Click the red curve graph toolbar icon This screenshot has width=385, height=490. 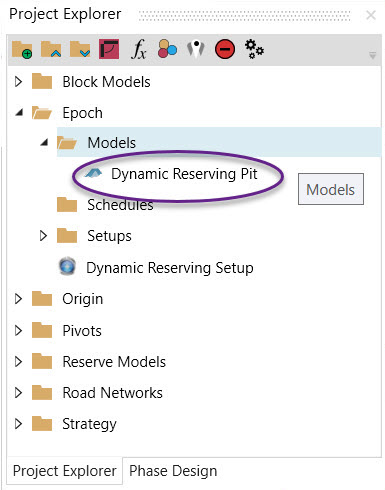pyautogui.click(x=109, y=49)
